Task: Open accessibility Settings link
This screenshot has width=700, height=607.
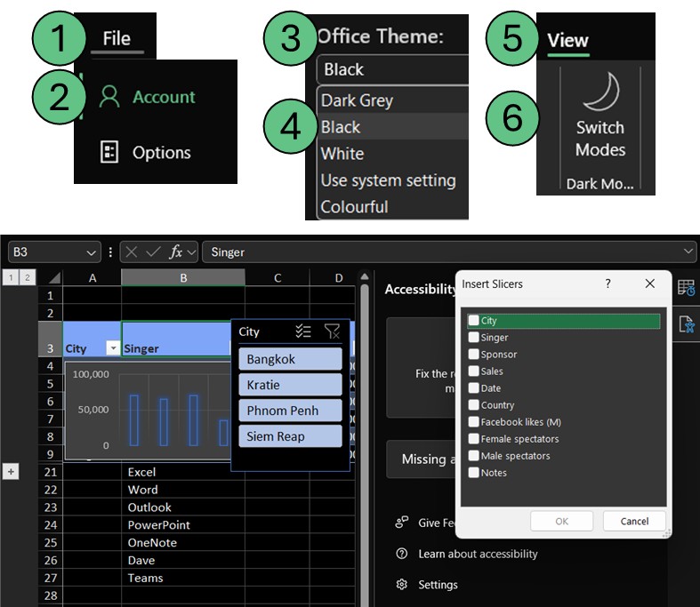Action: tap(438, 585)
